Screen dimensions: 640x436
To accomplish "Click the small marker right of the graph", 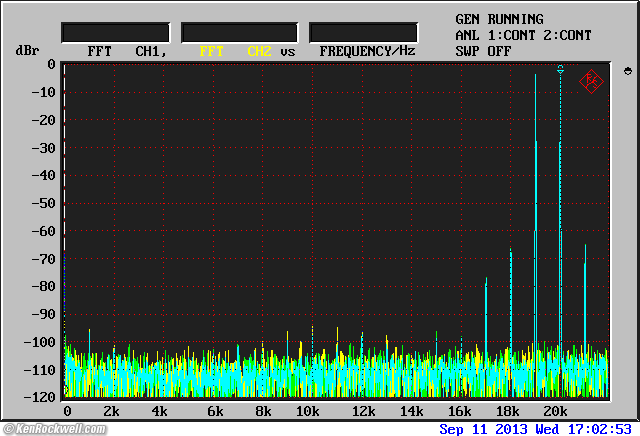I will [x=627, y=71].
